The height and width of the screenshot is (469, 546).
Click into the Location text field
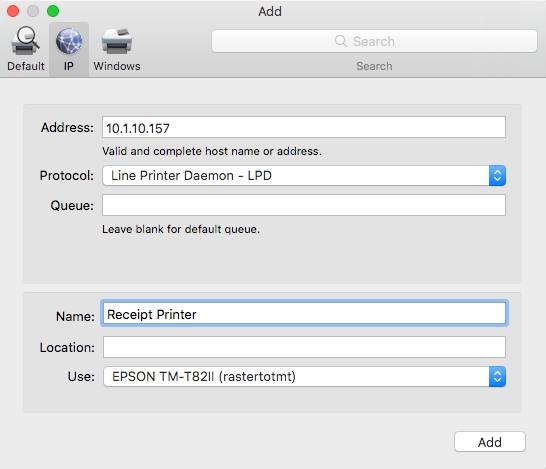[304, 347]
